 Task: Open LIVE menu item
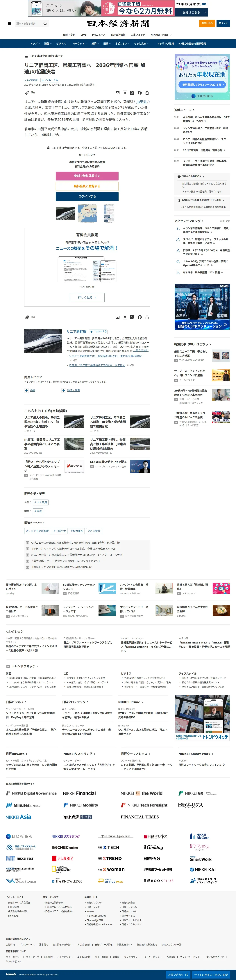tap(83, 35)
